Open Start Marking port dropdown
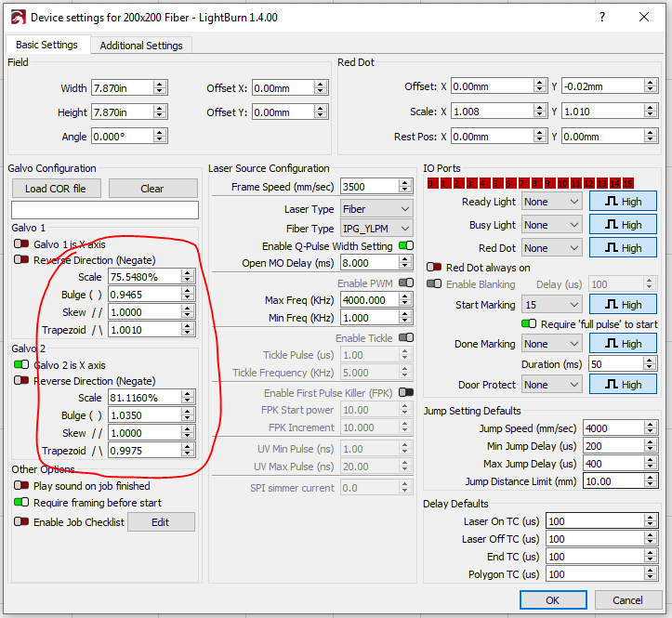Viewport: 672px width, 618px height. pos(551,305)
